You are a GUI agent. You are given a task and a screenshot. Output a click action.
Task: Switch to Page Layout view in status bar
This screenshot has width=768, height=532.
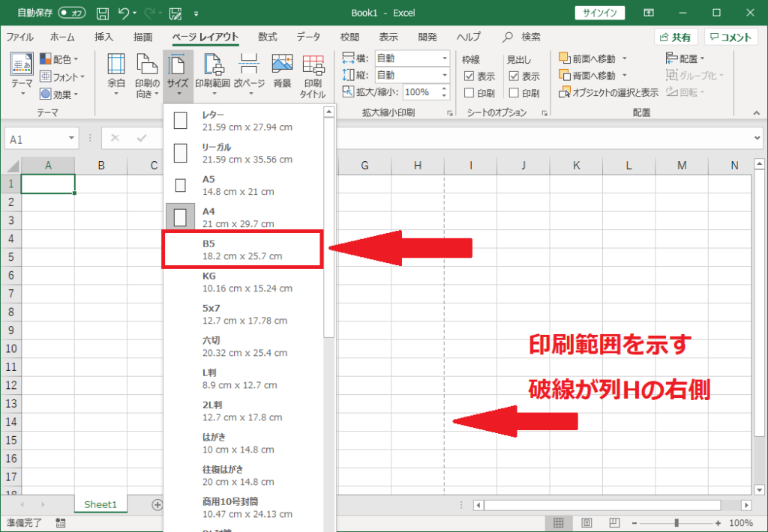pos(586,523)
